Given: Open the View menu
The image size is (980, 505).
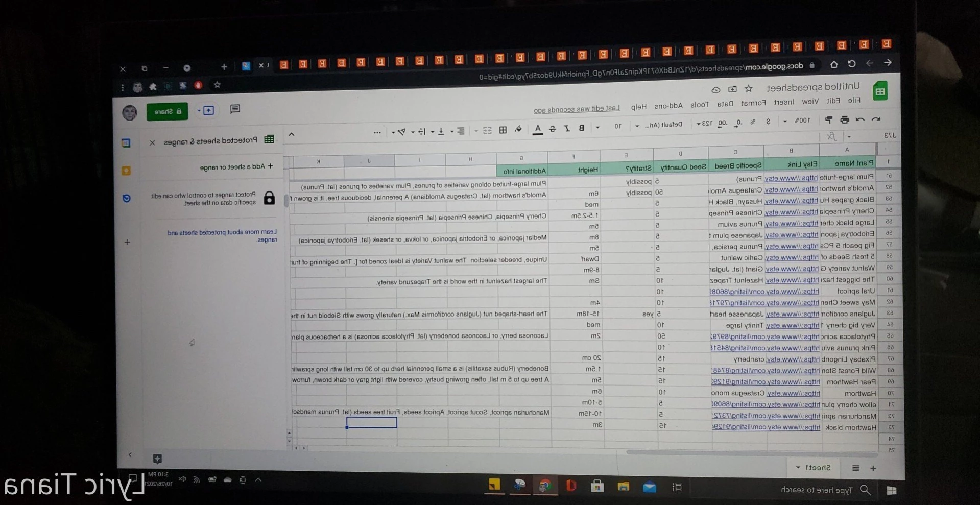Looking at the screenshot, I should coord(810,102).
